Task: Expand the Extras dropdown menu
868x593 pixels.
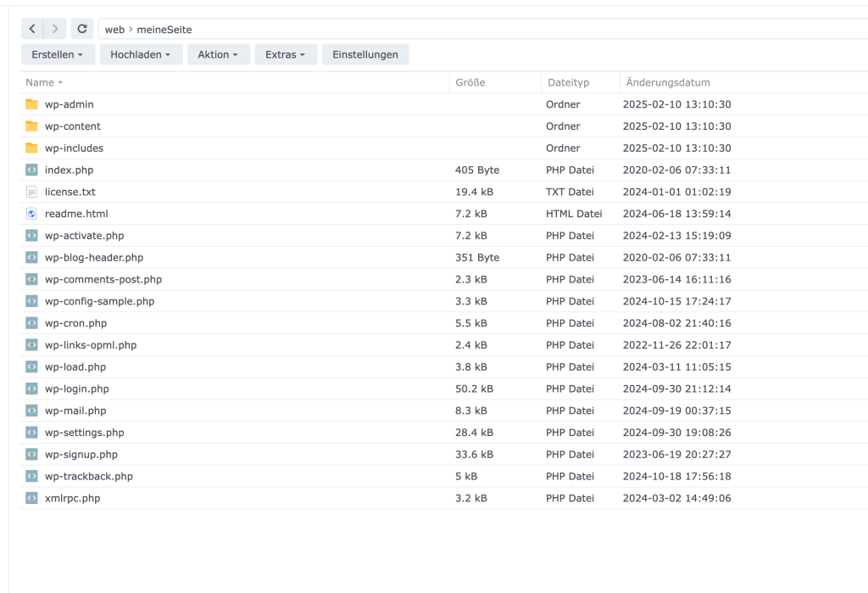Action: coord(286,54)
